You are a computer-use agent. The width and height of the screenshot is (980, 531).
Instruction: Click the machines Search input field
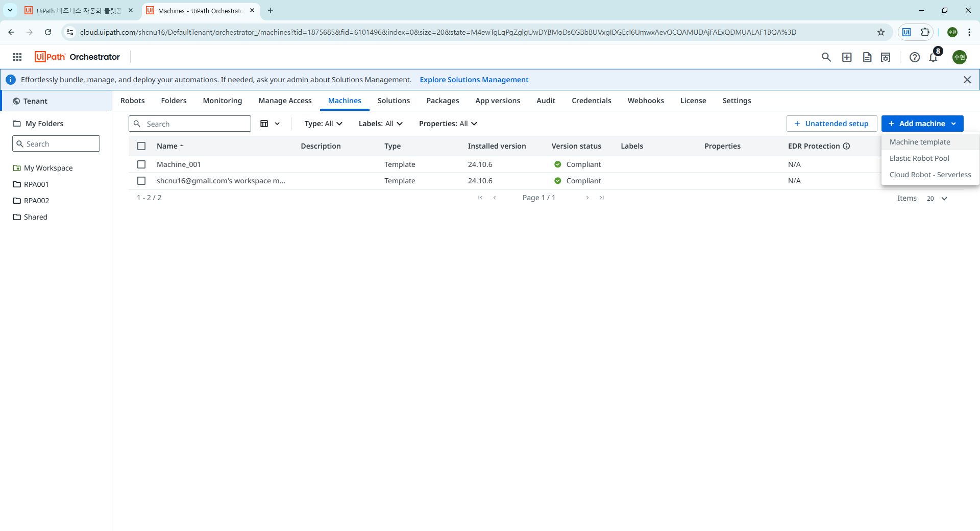190,124
